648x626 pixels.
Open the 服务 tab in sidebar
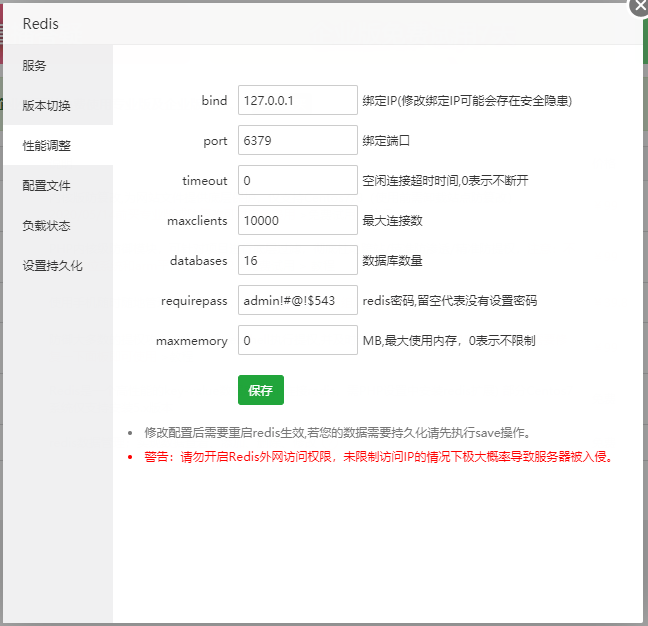58,65
